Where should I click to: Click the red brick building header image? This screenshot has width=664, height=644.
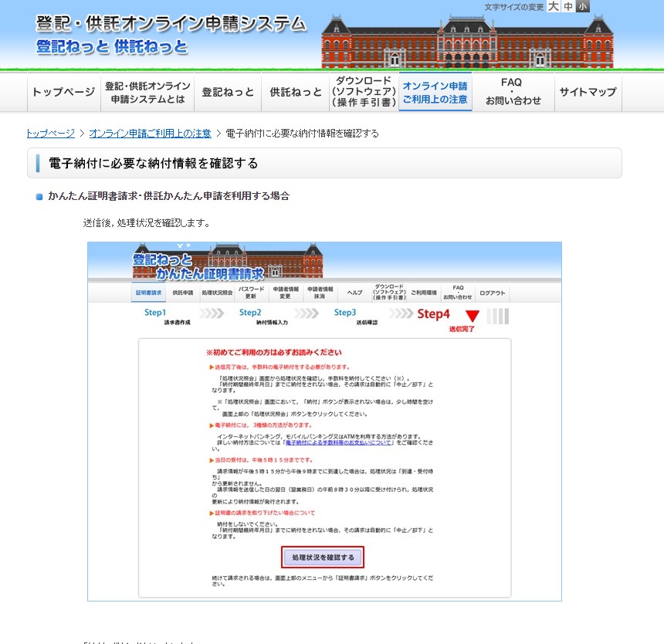point(468,42)
